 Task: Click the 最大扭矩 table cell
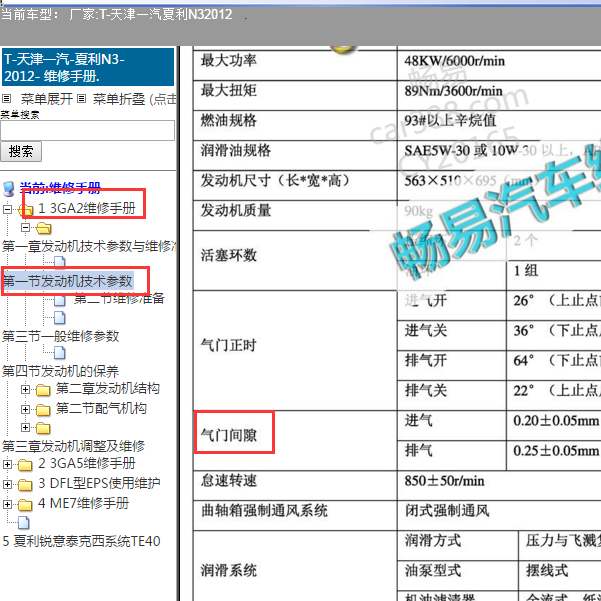[295, 95]
